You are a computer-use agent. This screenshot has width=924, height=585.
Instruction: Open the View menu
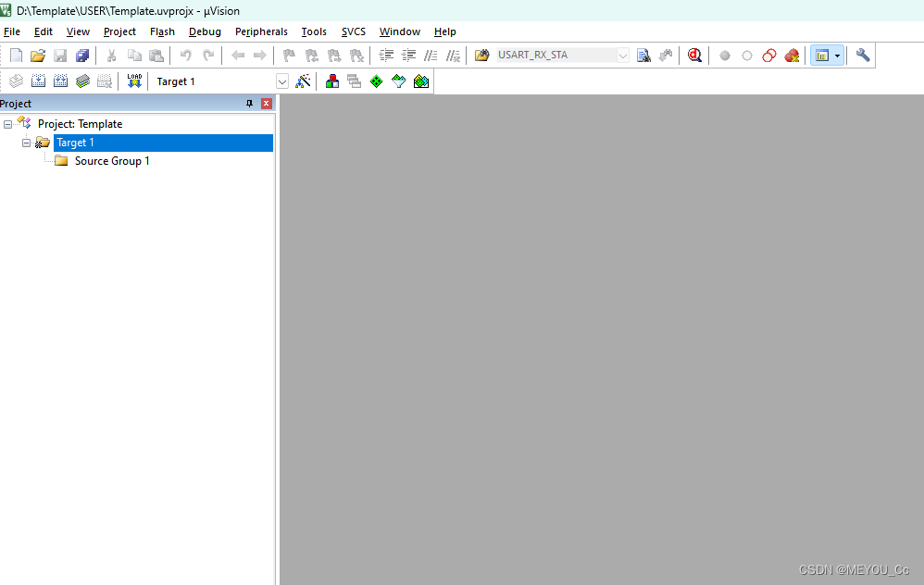pos(78,31)
